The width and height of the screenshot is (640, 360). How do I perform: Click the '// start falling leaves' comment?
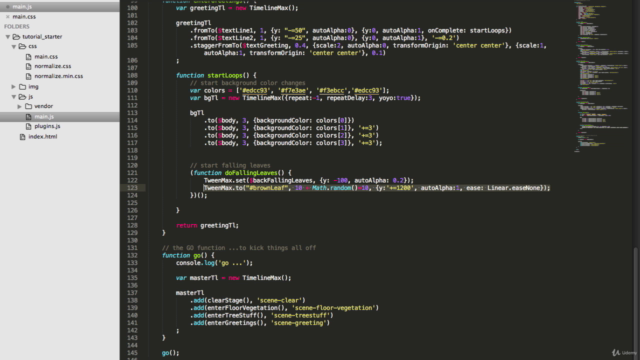click(x=230, y=166)
